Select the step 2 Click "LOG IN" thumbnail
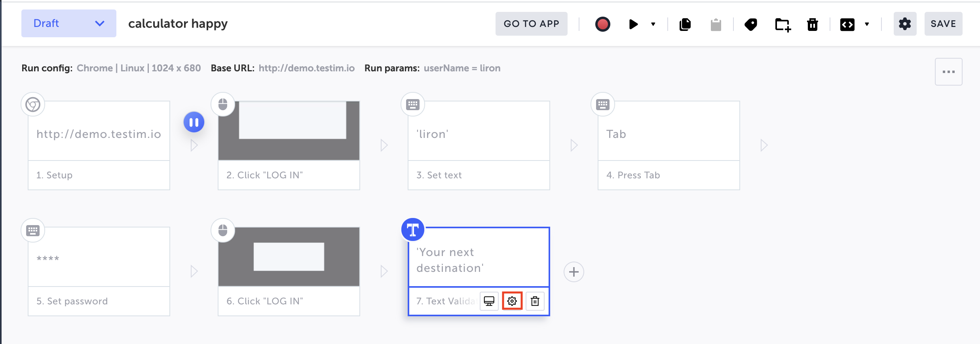Viewport: 980px width, 344px height. click(x=289, y=131)
